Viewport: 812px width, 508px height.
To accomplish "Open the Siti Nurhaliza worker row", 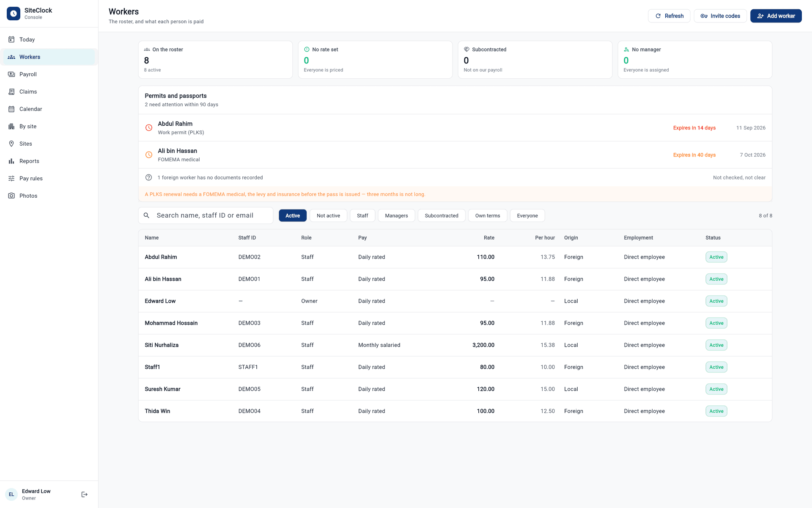I will [455, 345].
